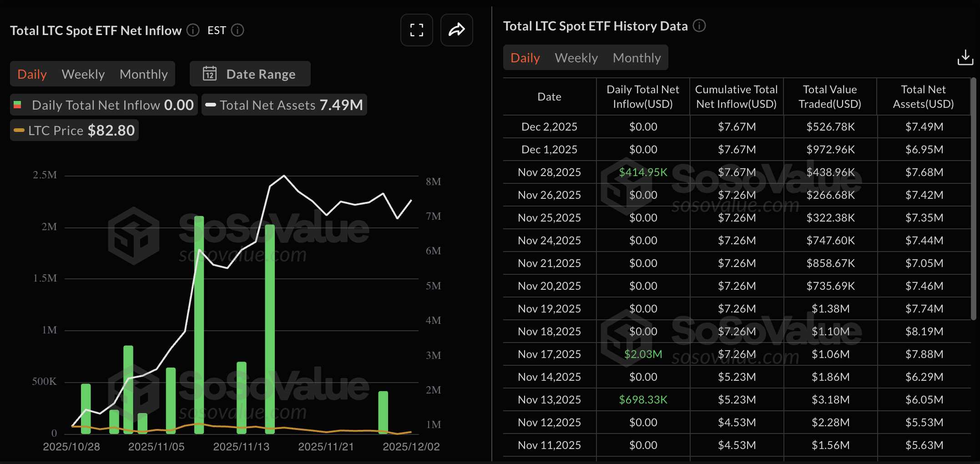Click the Date column header
The height and width of the screenshot is (464, 980).
[549, 96]
